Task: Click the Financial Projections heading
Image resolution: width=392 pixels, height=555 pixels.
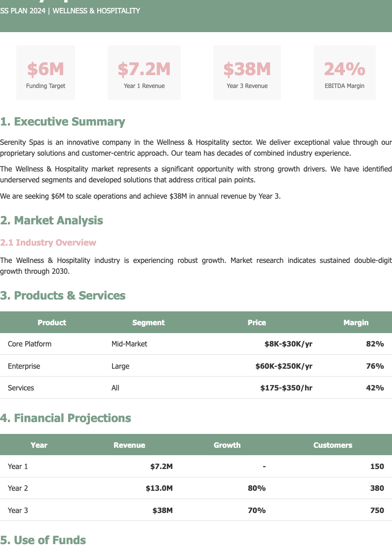Action: click(x=66, y=418)
